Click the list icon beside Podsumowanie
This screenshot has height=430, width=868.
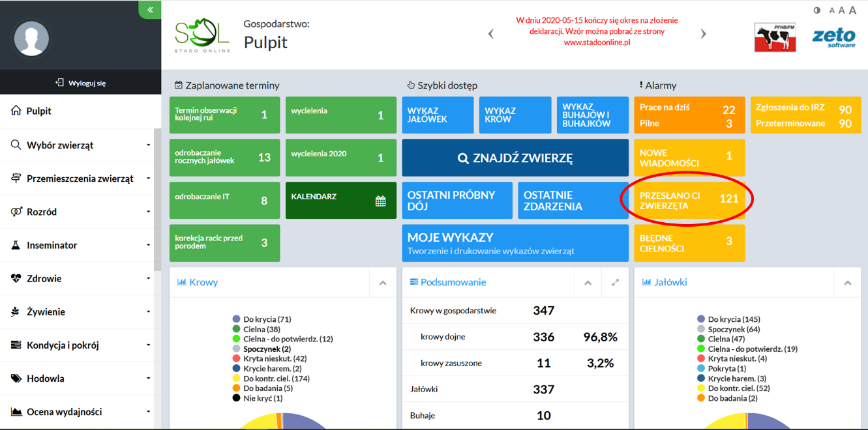[413, 282]
